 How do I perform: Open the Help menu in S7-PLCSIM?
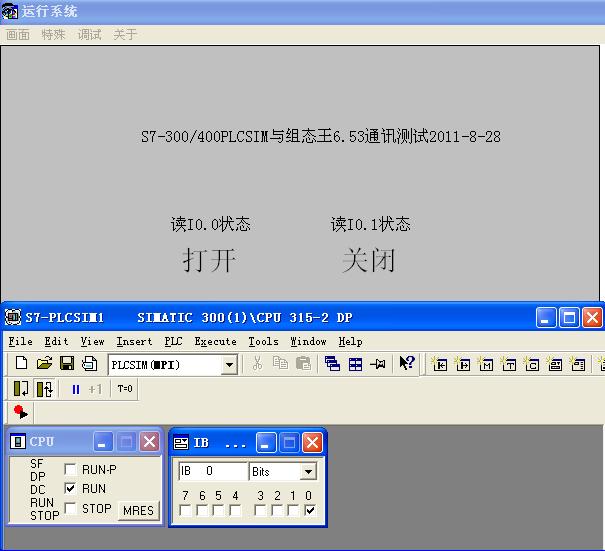coord(350,341)
